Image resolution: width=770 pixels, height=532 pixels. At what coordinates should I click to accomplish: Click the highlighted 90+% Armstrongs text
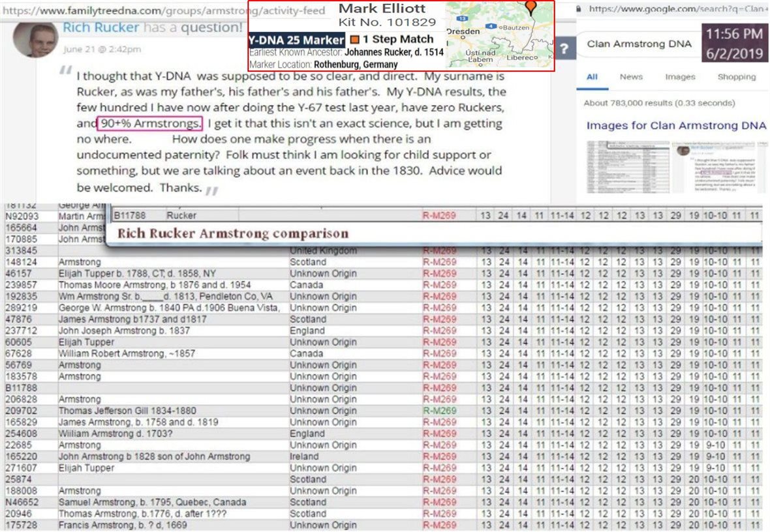tap(150, 124)
